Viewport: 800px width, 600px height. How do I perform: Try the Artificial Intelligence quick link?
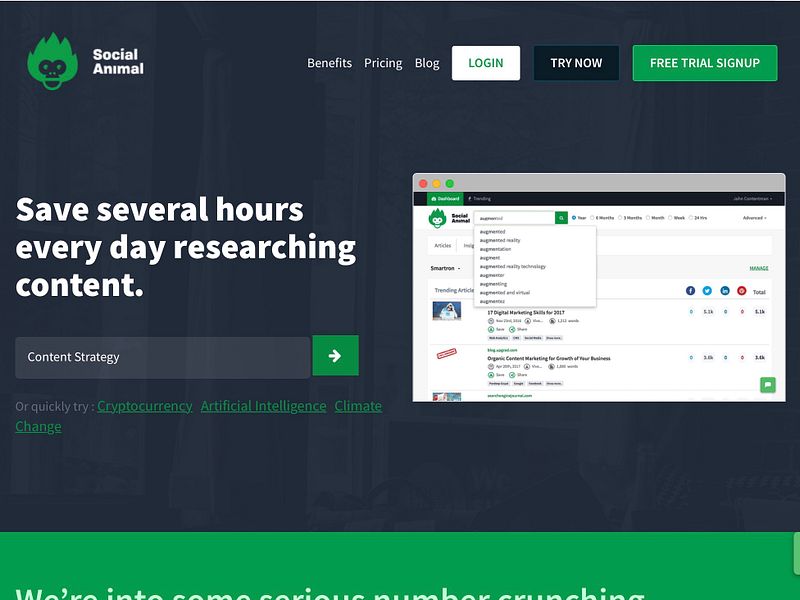[x=263, y=406]
